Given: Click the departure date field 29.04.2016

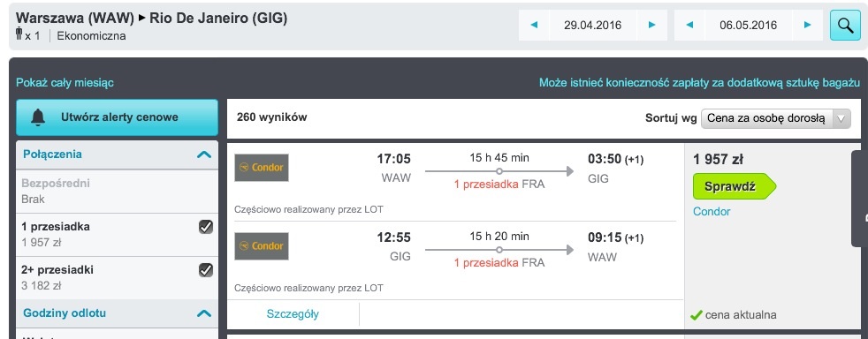Looking at the screenshot, I should tap(593, 25).
